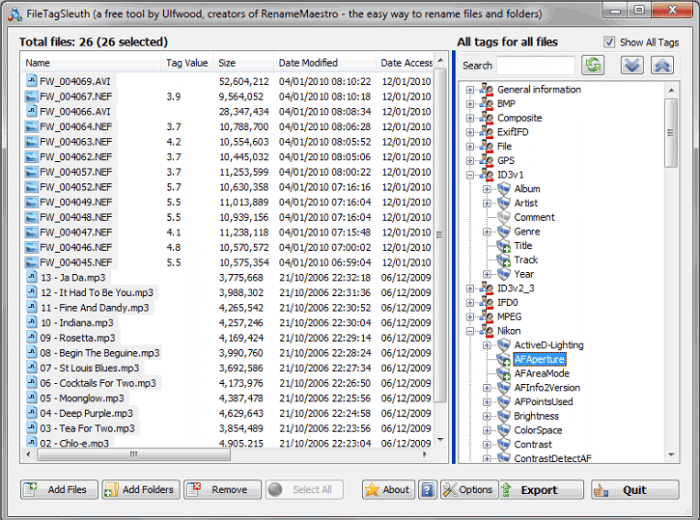This screenshot has height=520, width=700.
Task: Click the Nikon group icon
Action: tap(487, 331)
